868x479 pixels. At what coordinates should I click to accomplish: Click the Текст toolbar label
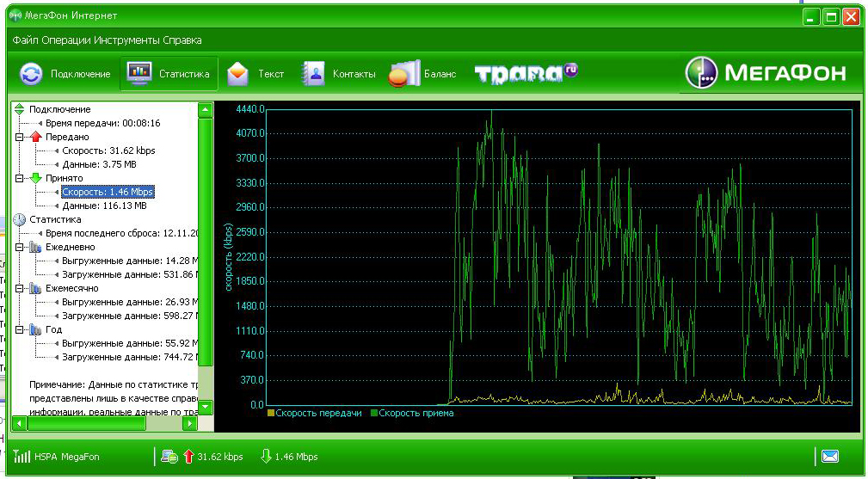pyautogui.click(x=271, y=74)
